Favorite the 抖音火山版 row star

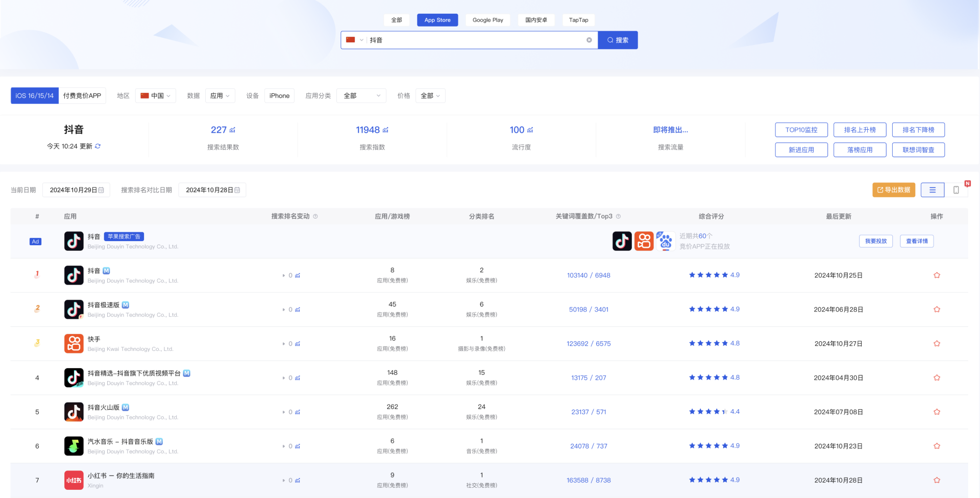point(937,412)
